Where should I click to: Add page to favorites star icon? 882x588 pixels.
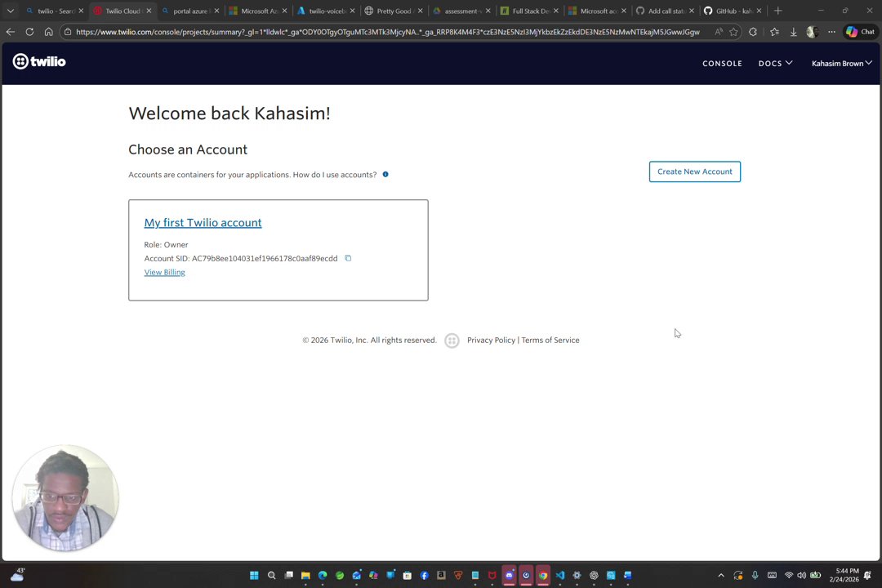click(x=733, y=32)
